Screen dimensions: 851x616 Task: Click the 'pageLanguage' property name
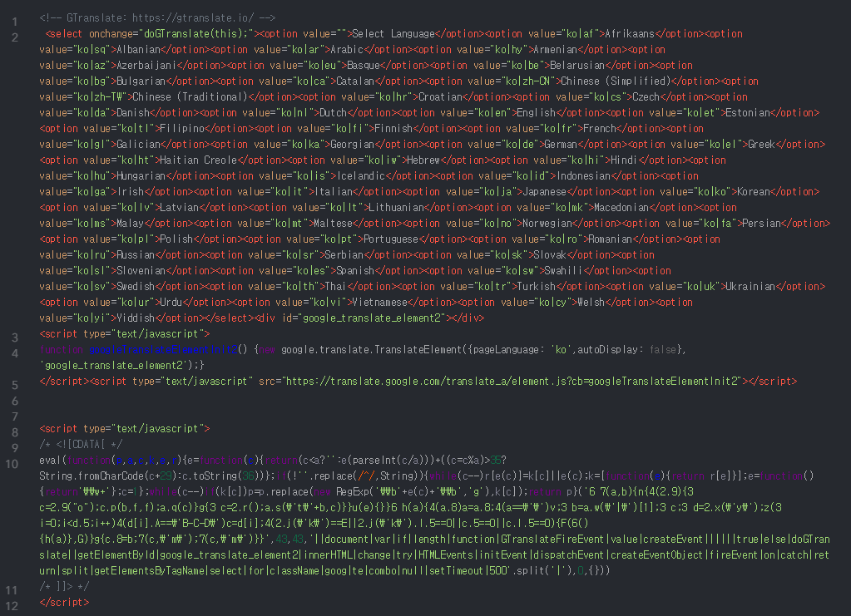tap(507, 350)
